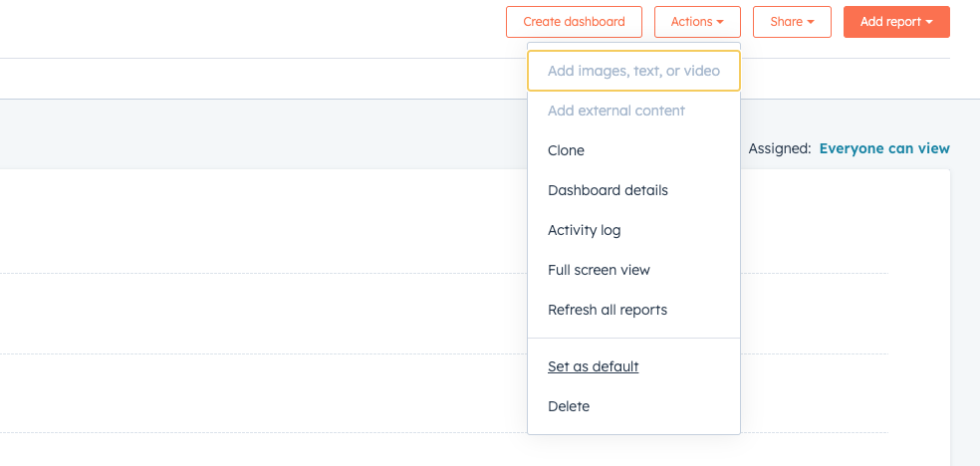Open the Add report dropdown button
Screen dimensions: 980x466
pyautogui.click(x=896, y=22)
